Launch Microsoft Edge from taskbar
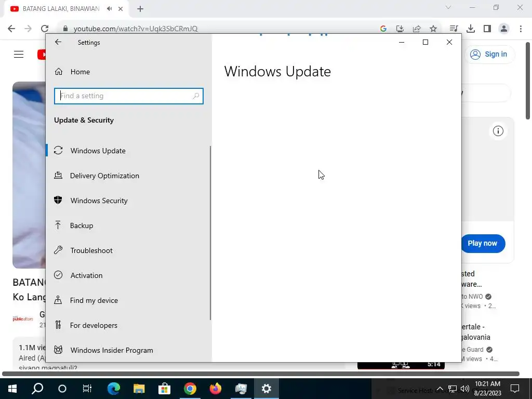 [x=114, y=389]
